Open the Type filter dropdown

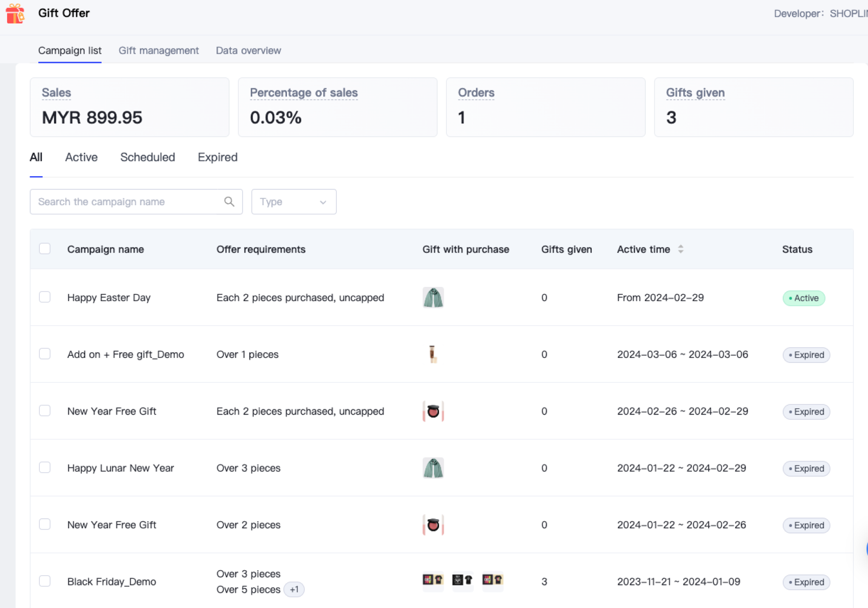click(x=294, y=202)
